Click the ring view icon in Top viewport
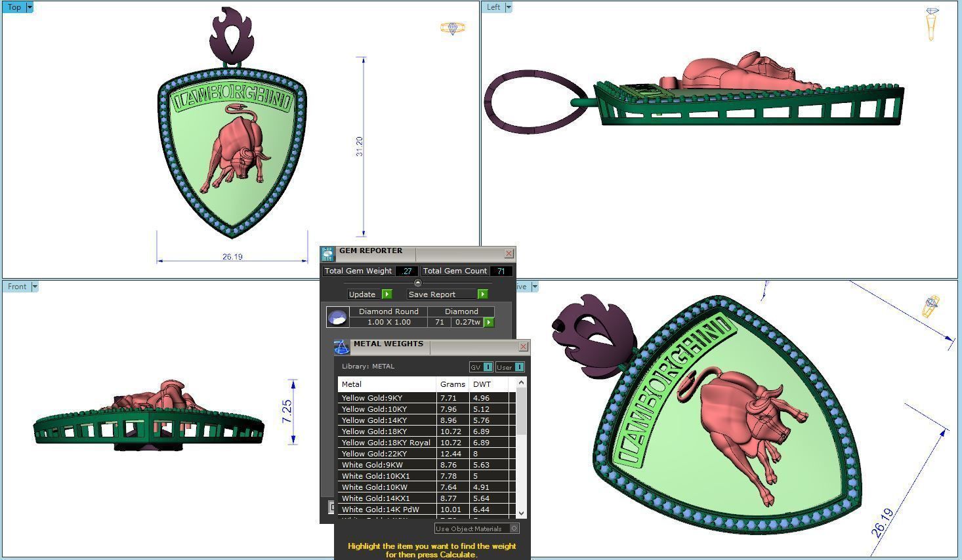 point(452,28)
